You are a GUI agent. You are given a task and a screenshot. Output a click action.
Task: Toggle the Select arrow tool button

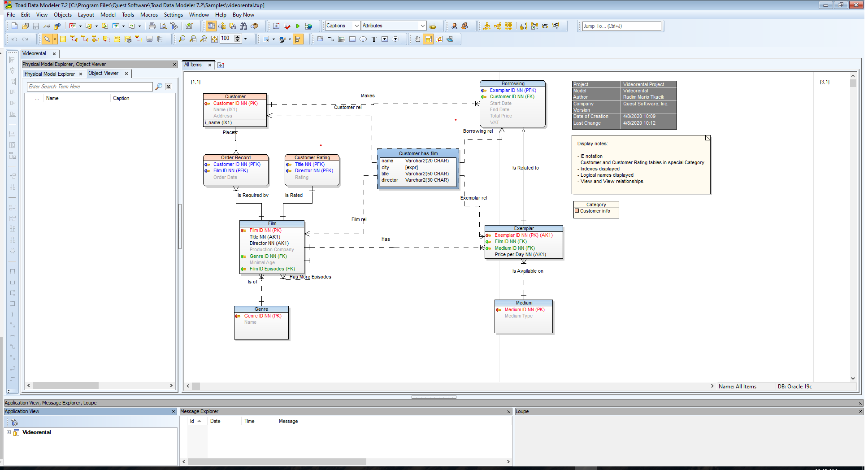click(47, 39)
